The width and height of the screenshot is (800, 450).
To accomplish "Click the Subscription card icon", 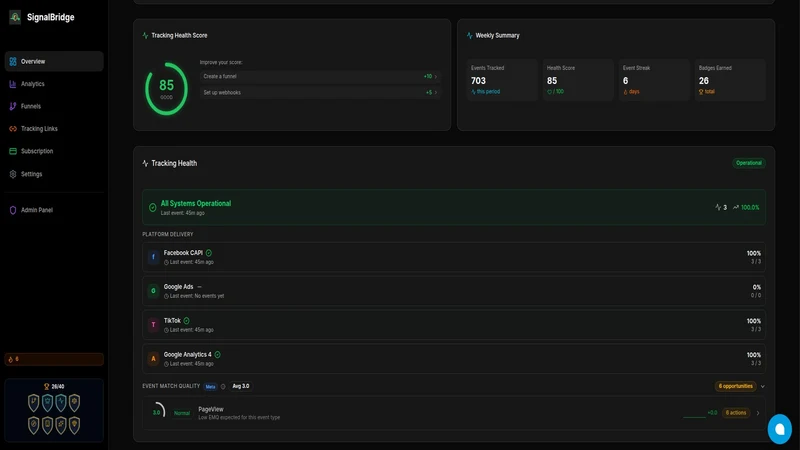I will coord(13,151).
